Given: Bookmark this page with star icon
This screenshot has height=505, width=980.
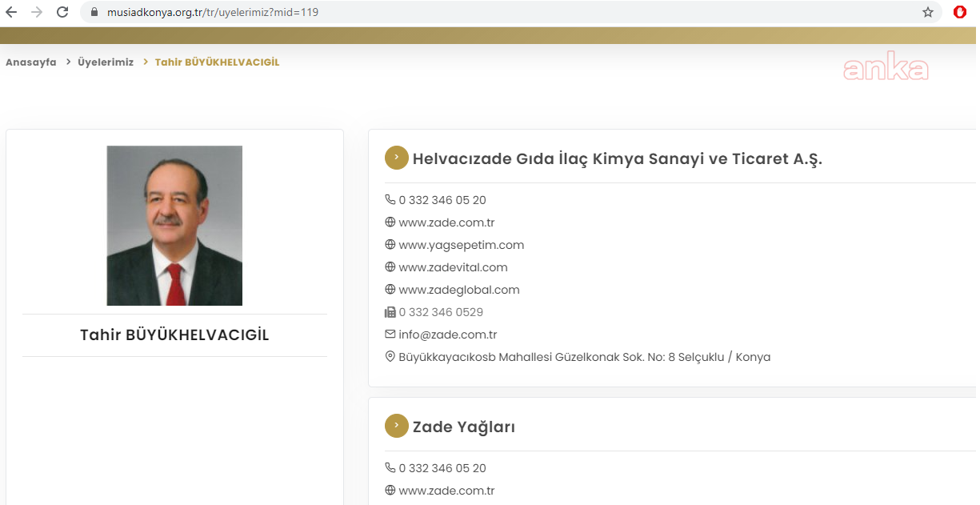Looking at the screenshot, I should (x=928, y=13).
